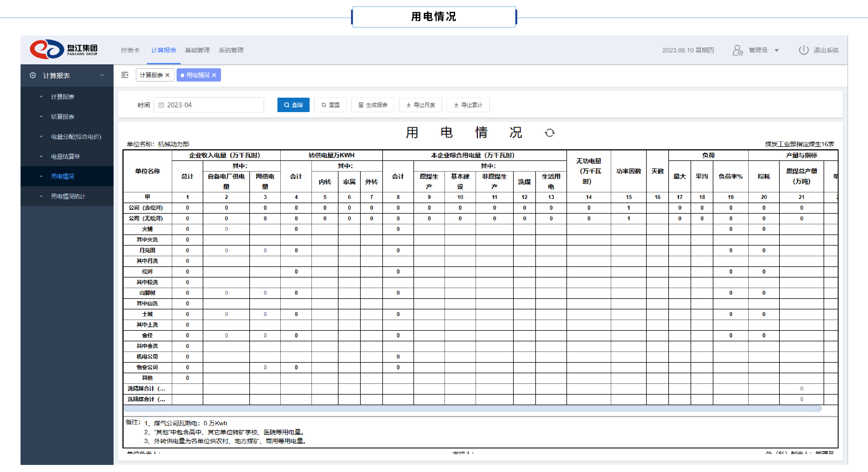Click the power icon to exit system

803,50
